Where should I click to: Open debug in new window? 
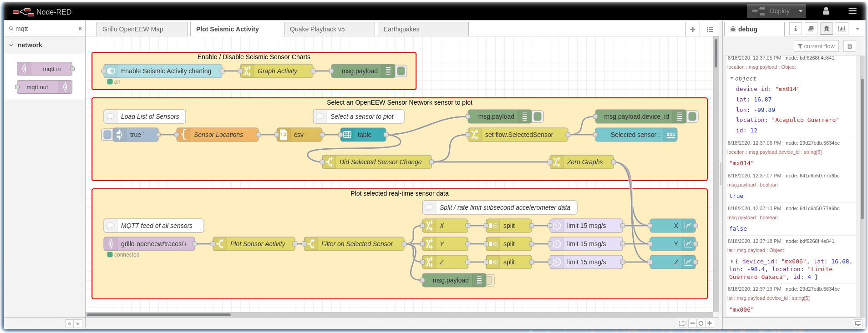pos(858,324)
